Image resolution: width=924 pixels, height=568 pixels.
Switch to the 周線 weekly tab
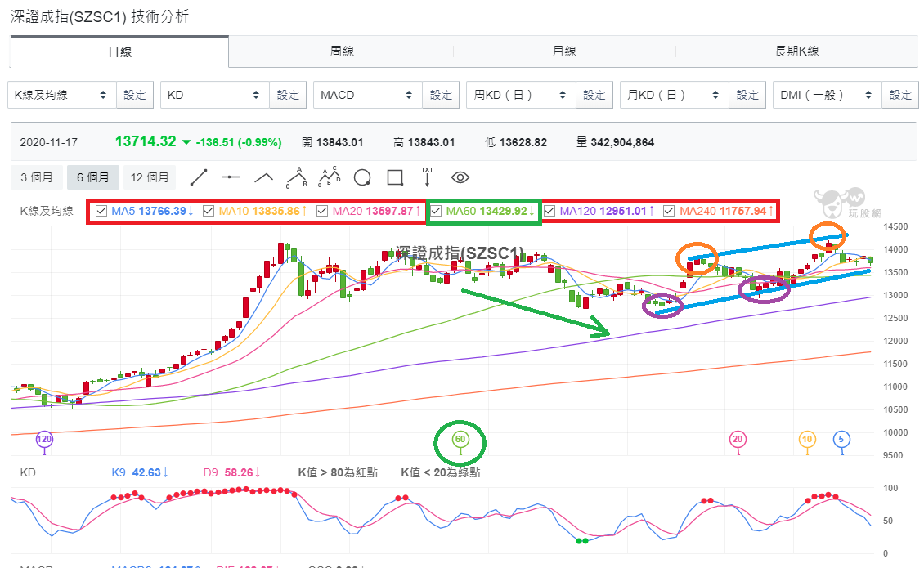pos(342,51)
